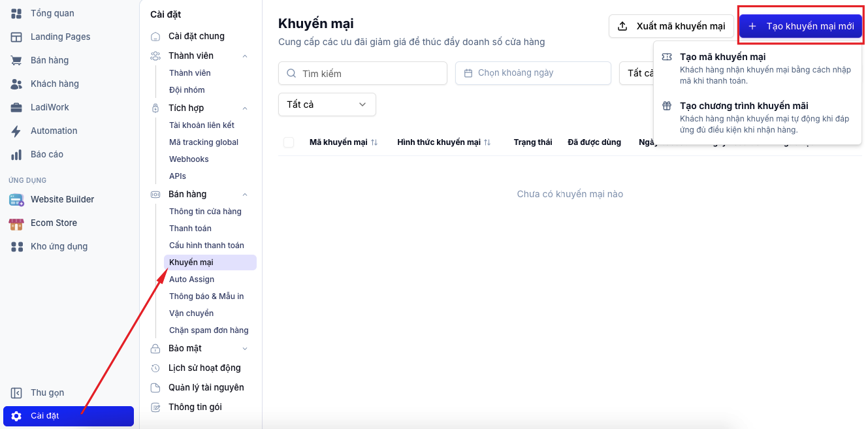Open the Tất cả dropdown below search
This screenshot has width=868, height=429.
click(327, 104)
